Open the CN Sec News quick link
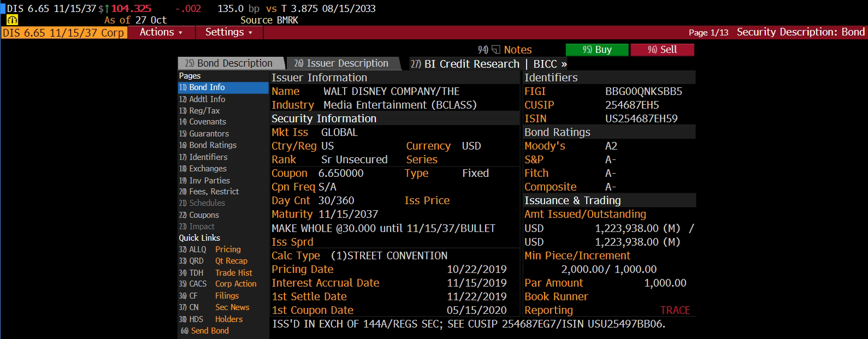This screenshot has width=868, height=339. pos(214,307)
